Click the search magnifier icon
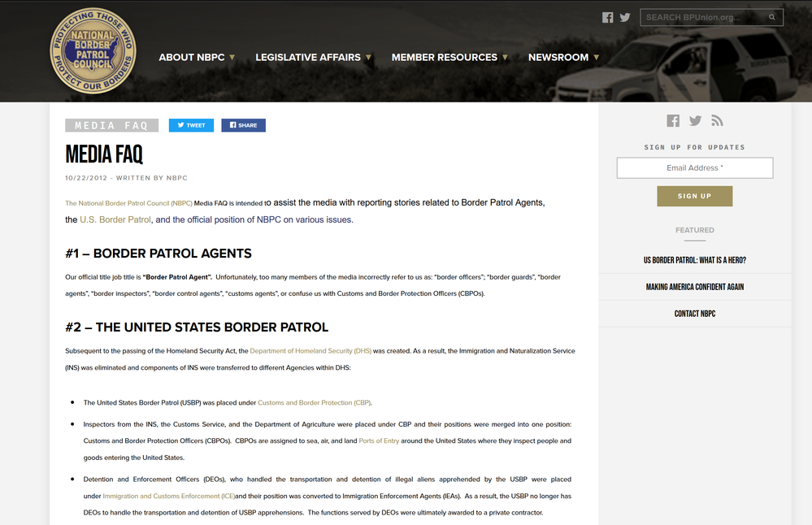Image resolution: width=812 pixels, height=525 pixels. coord(771,17)
